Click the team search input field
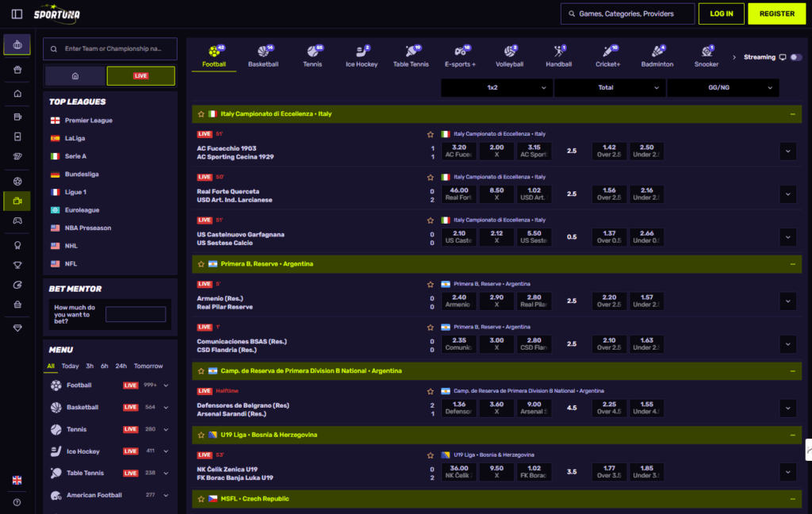Screen dimensions: 812x514 (111, 48)
